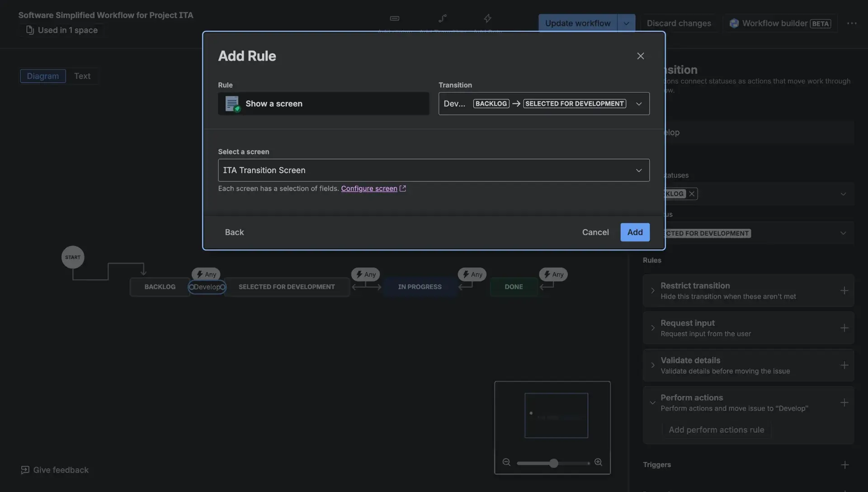868x492 pixels.
Task: Open the transition dropdown in Add Rule dialog
Action: click(x=639, y=104)
